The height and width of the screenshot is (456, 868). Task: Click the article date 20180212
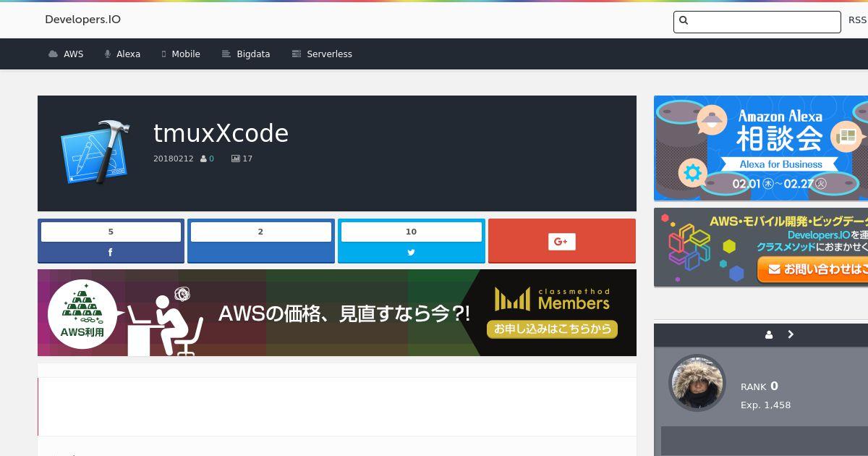click(x=173, y=159)
